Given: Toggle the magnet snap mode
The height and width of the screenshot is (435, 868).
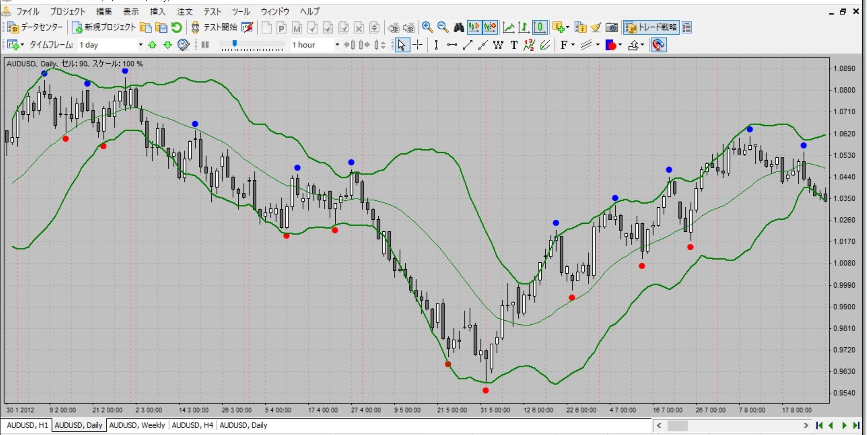Looking at the screenshot, I should coord(658,45).
